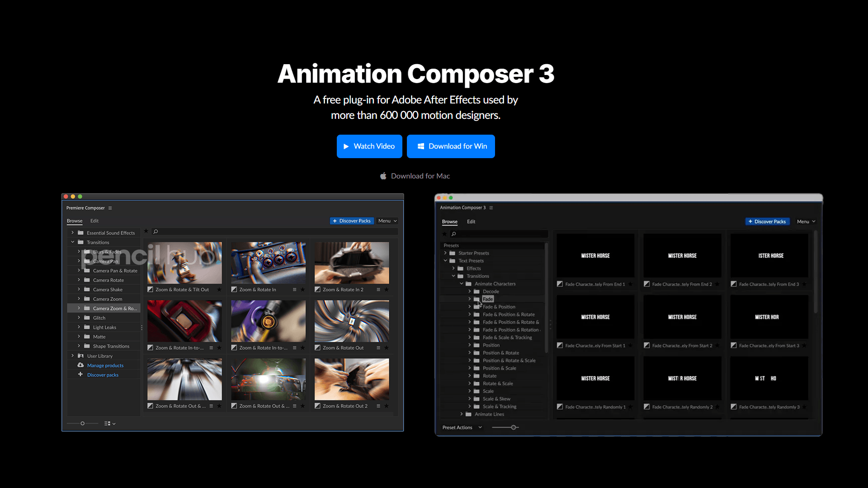Select Fade Characte..tely From End 2 thumbnail
Viewport: 868px width, 488px height.
(x=683, y=256)
